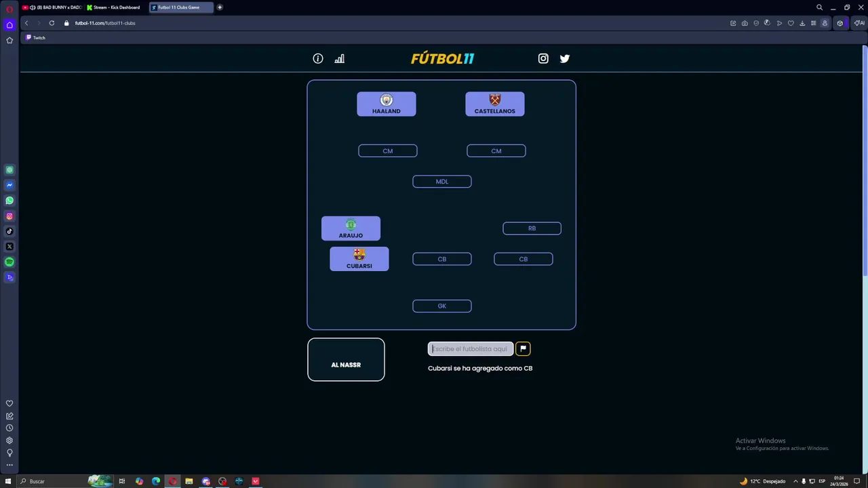This screenshot has width=868, height=488.
Task: Add page to bookmarks heart icon
Action: click(x=791, y=23)
